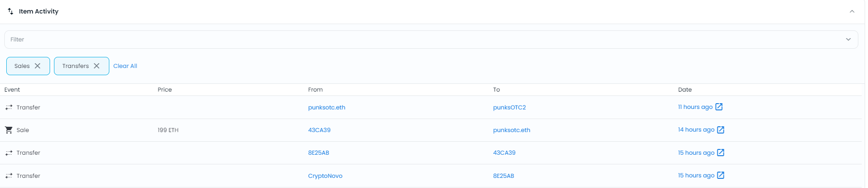Click the Item Activity swap arrows icon

(x=11, y=11)
